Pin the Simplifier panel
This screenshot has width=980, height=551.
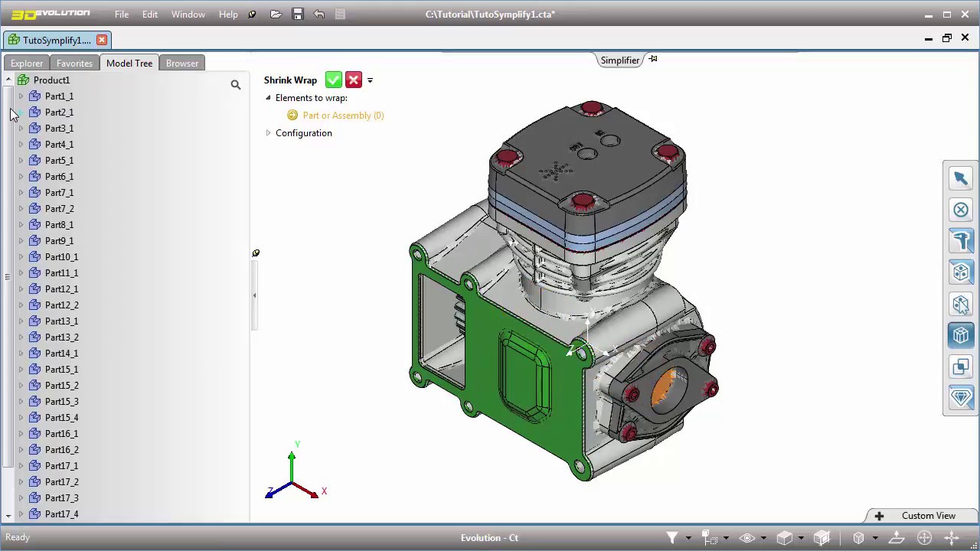pyautogui.click(x=653, y=59)
